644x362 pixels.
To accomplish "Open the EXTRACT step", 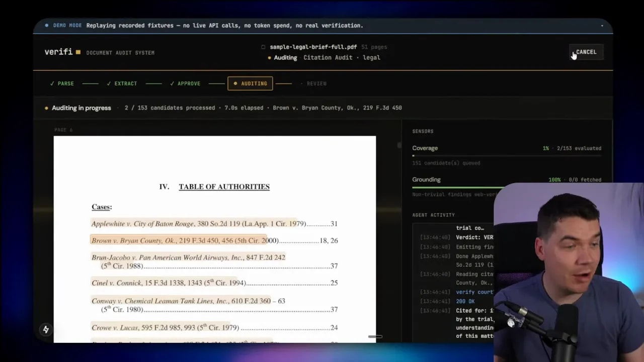I will click(x=122, y=83).
